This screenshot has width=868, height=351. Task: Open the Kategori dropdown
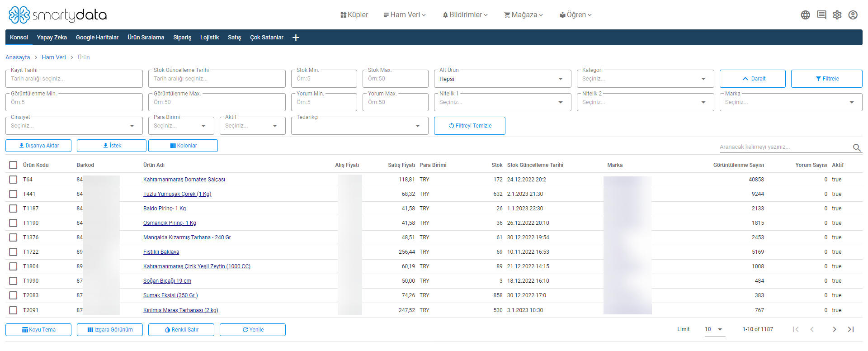tap(645, 79)
